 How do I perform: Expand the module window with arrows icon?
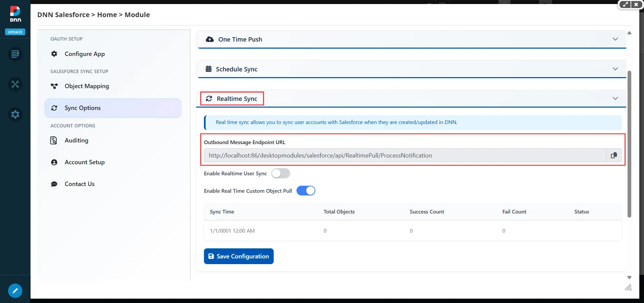pos(625,5)
